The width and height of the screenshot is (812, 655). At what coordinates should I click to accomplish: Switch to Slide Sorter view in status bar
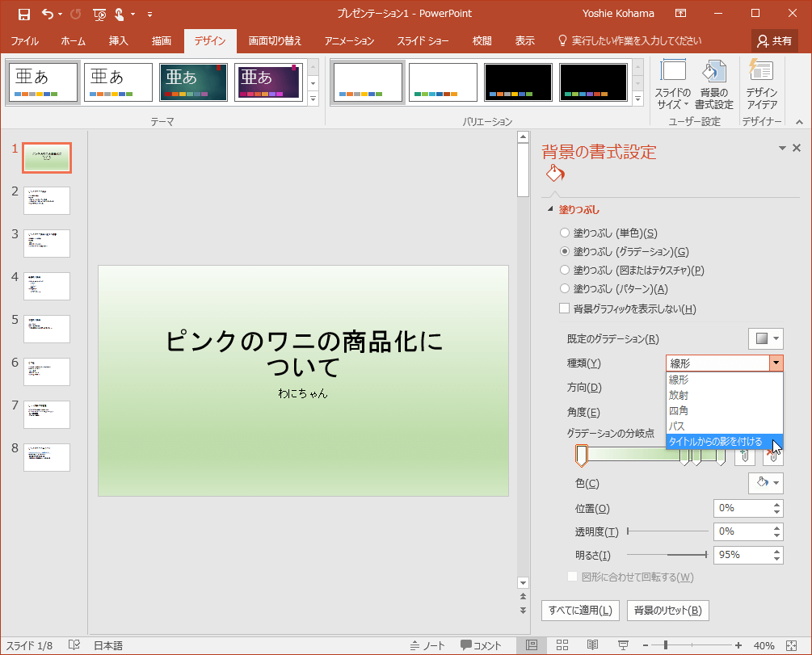(562, 645)
